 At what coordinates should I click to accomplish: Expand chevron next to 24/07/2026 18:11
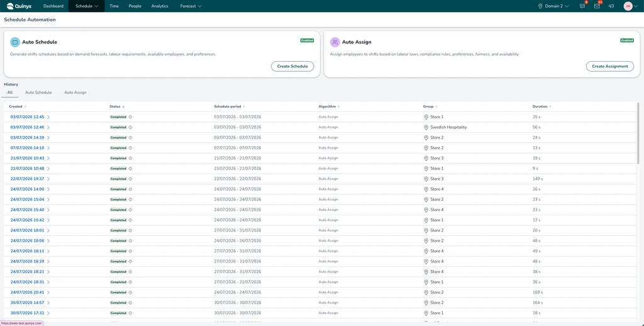coord(48,251)
